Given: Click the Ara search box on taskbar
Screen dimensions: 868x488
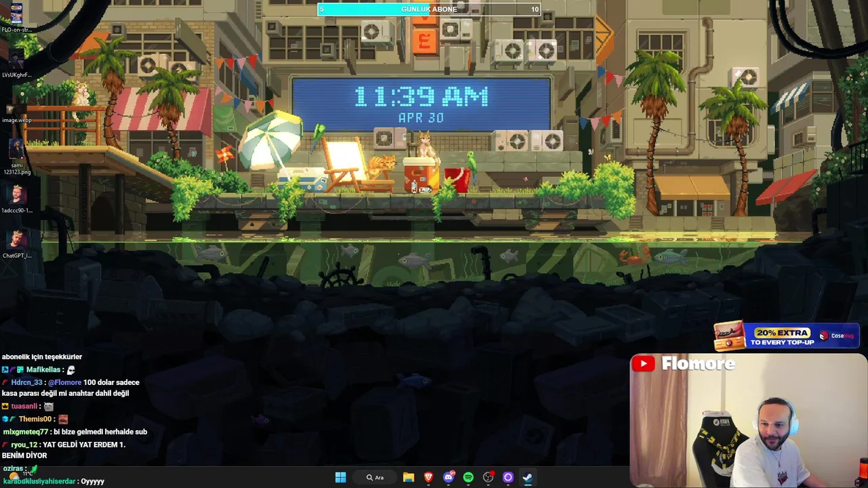Looking at the screenshot, I should tap(375, 477).
